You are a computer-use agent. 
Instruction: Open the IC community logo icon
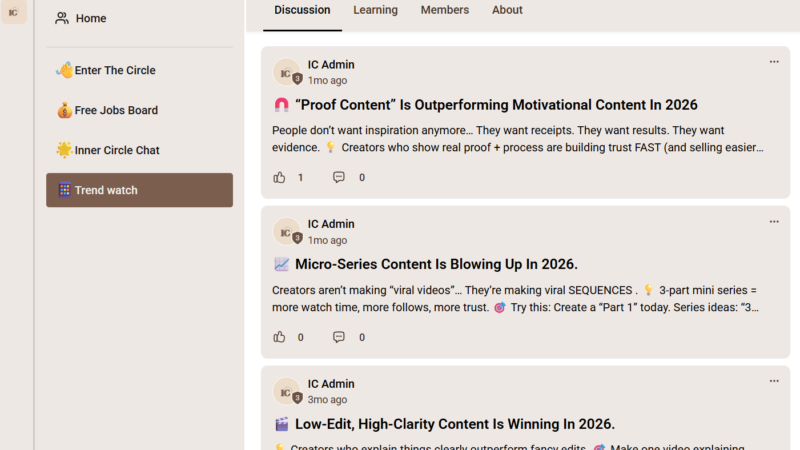[13, 12]
